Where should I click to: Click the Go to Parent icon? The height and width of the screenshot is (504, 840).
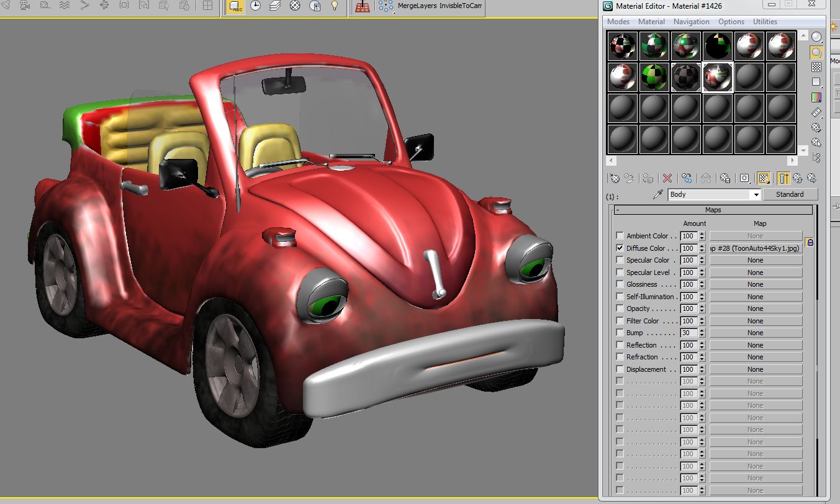coord(798,178)
